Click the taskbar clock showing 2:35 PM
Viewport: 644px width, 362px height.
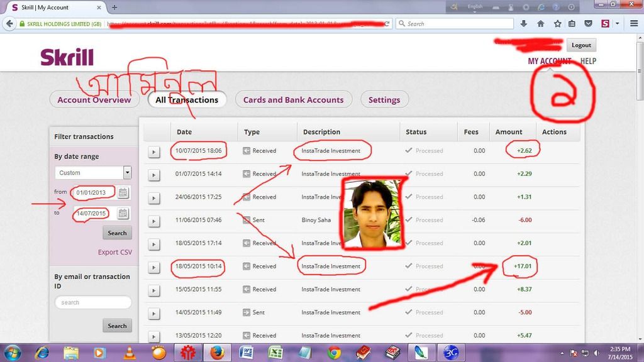(x=620, y=353)
